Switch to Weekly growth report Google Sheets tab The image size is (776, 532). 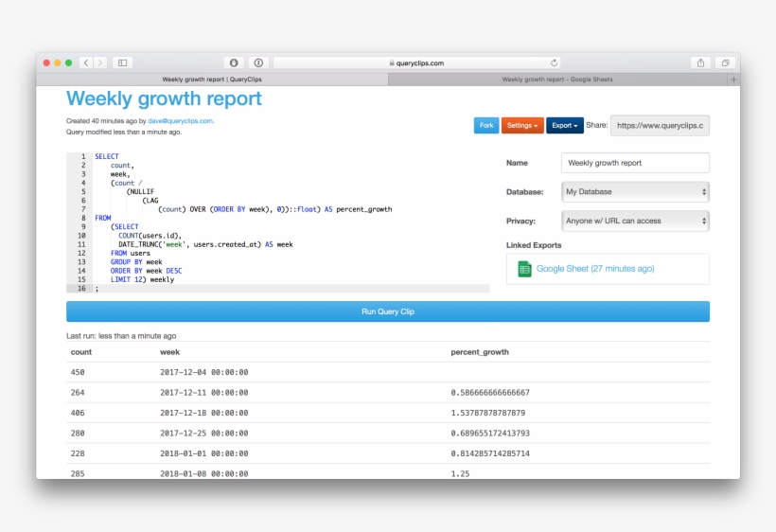[557, 80]
